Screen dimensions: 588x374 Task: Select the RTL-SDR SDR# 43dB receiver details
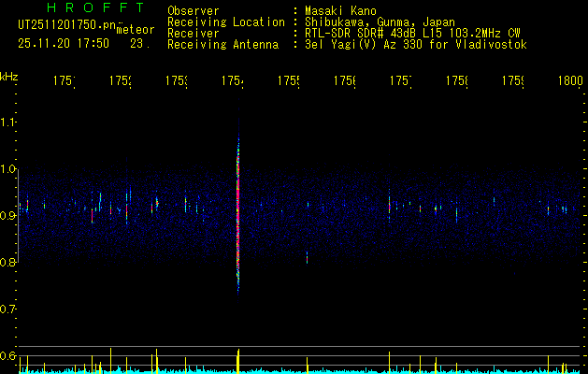click(412, 34)
